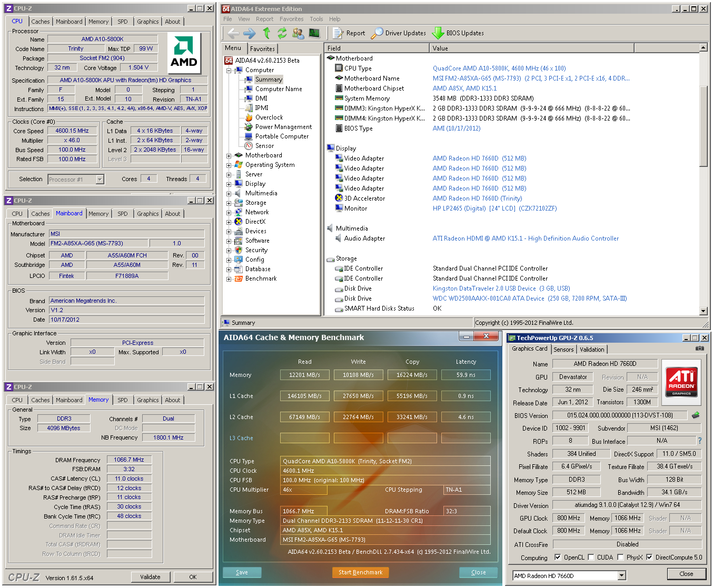Click the Close button in GPU-Z

click(x=686, y=574)
